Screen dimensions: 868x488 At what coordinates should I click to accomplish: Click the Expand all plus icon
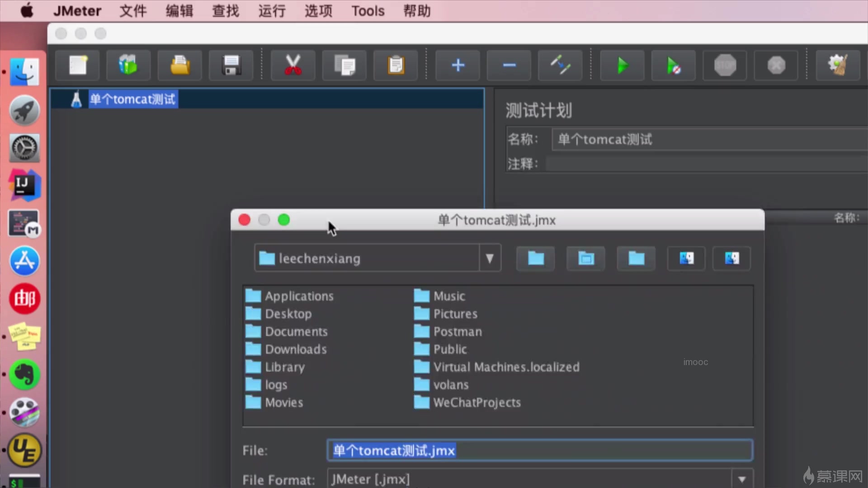pos(458,66)
